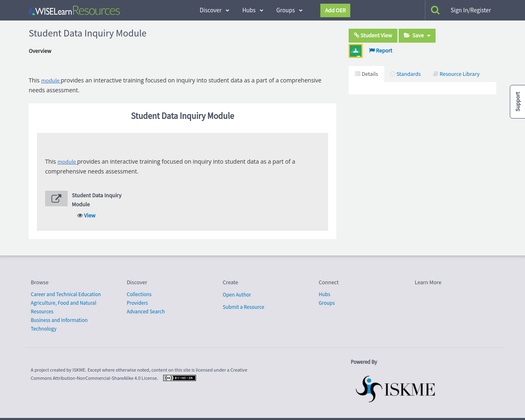Viewport: 525px width, 420px height.
Task: Open the Advanced Search link
Action: coord(146,311)
